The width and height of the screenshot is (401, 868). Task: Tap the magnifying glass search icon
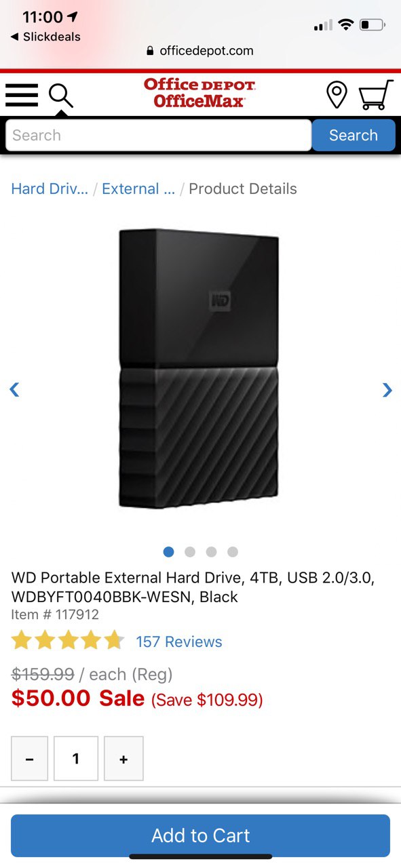click(x=60, y=96)
